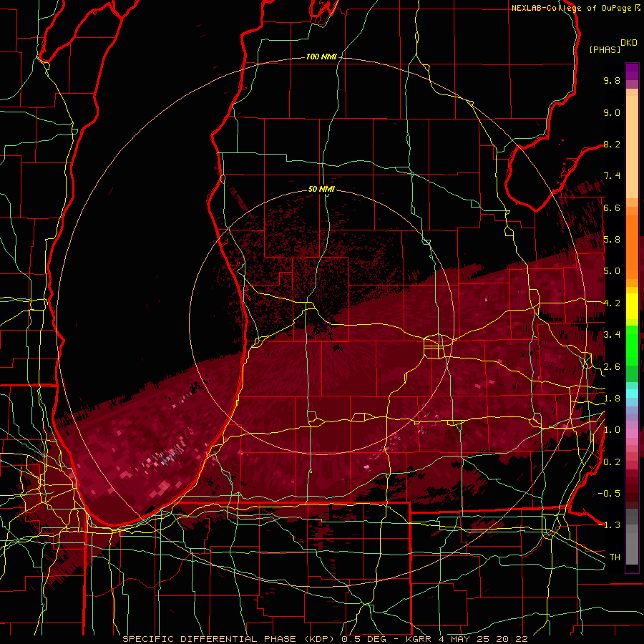
Task: Click the DKD label above color scale
Action: click(629, 43)
